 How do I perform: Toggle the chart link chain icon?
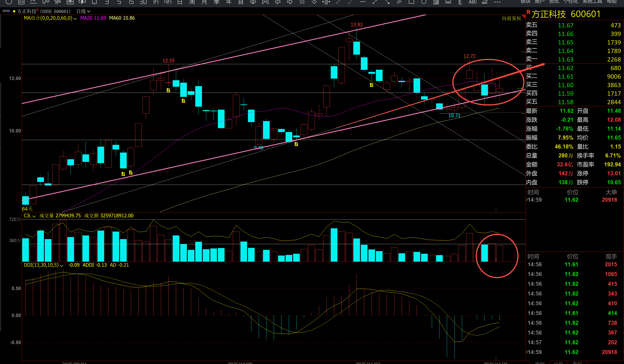pyautogui.click(x=6, y=11)
